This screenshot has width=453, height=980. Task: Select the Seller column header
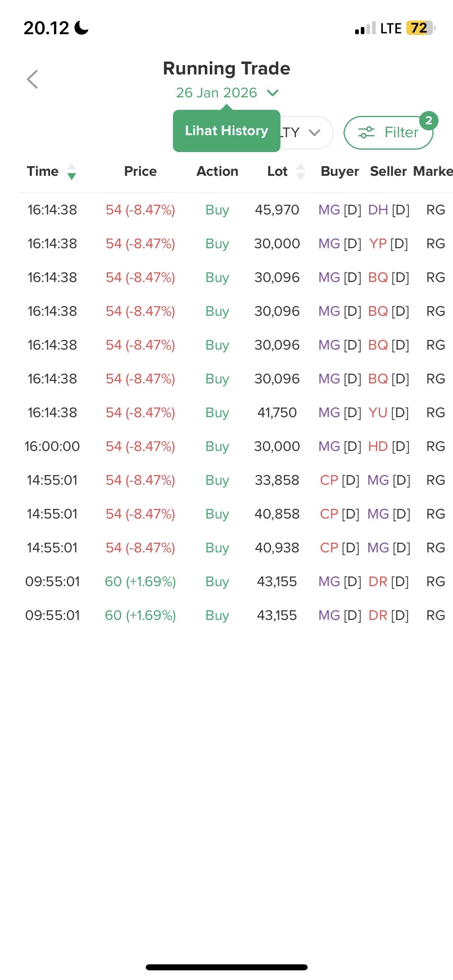(388, 171)
